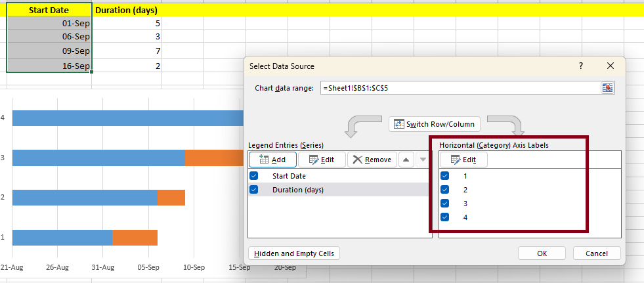The height and width of the screenshot is (283, 644).
Task: Select the Duration (days) series entry
Action: pyautogui.click(x=298, y=190)
